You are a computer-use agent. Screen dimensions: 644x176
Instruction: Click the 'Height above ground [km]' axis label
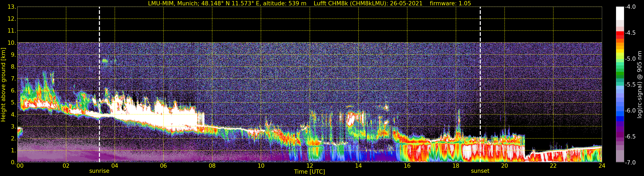(3, 85)
